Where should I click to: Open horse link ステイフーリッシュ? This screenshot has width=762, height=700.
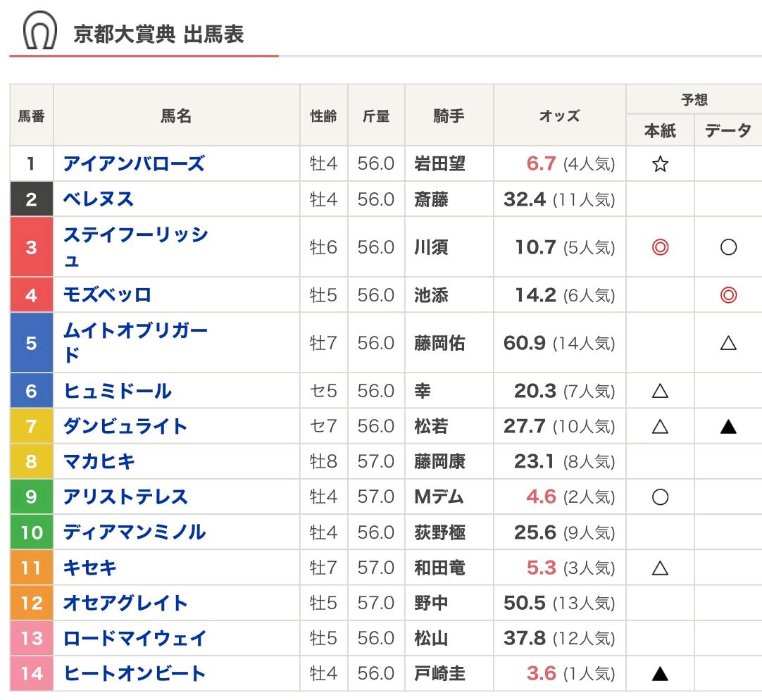click(x=136, y=247)
